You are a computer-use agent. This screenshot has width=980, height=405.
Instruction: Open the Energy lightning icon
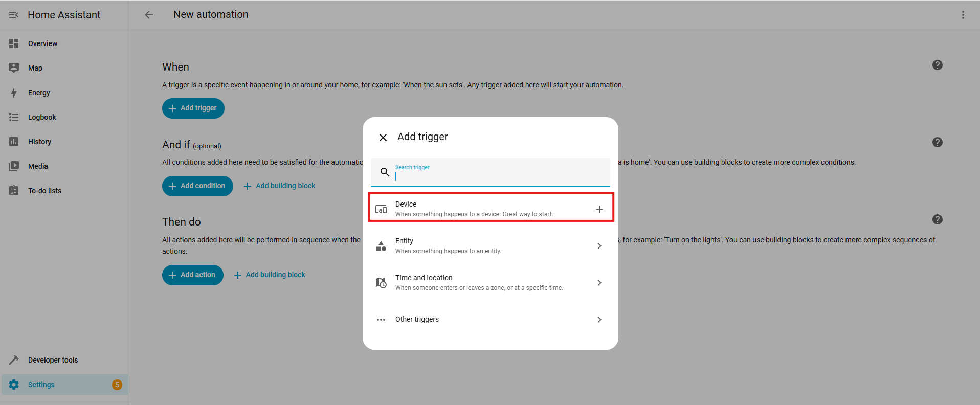[14, 93]
